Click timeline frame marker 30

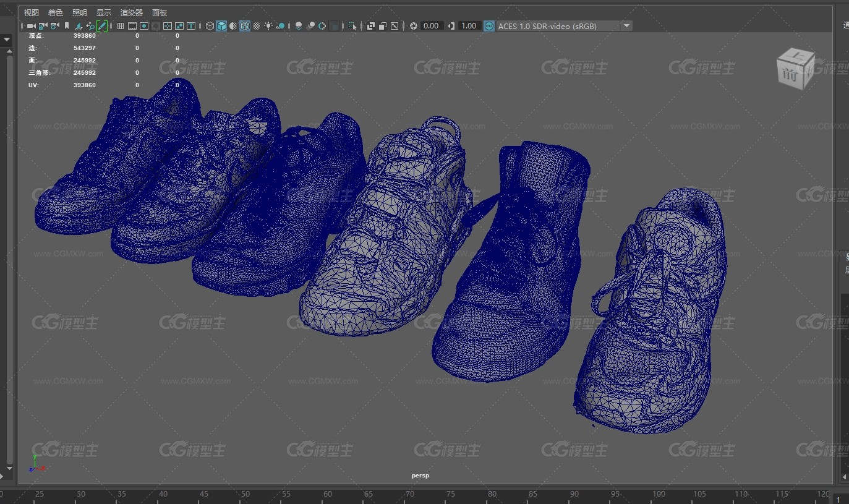[80, 494]
